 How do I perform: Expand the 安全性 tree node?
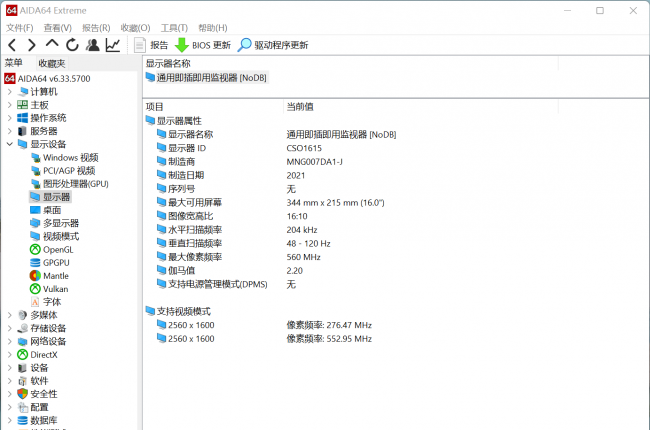tap(10, 394)
